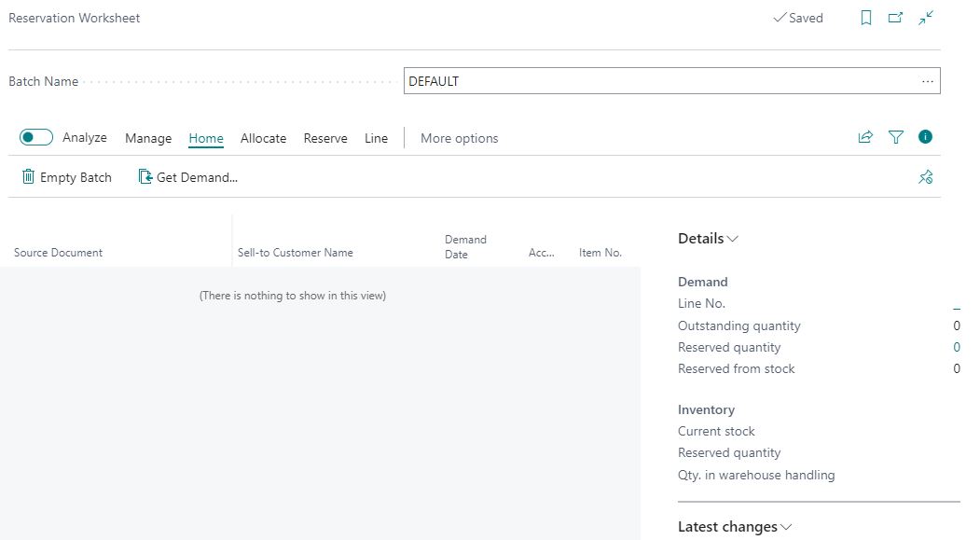Click the Reserved quantity value link
Viewport: 980px width, 540px height.
click(x=957, y=347)
